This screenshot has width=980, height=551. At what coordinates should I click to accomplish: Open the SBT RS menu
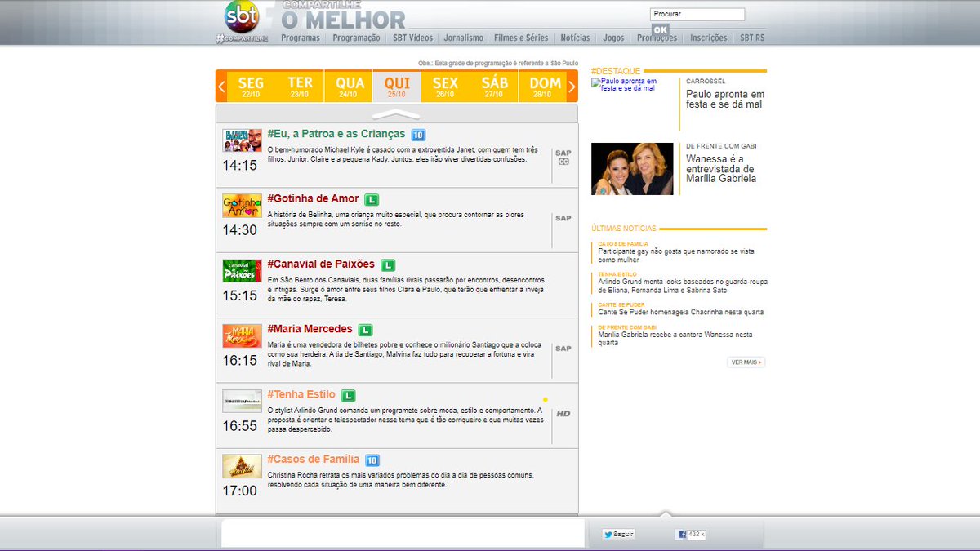pyautogui.click(x=752, y=38)
